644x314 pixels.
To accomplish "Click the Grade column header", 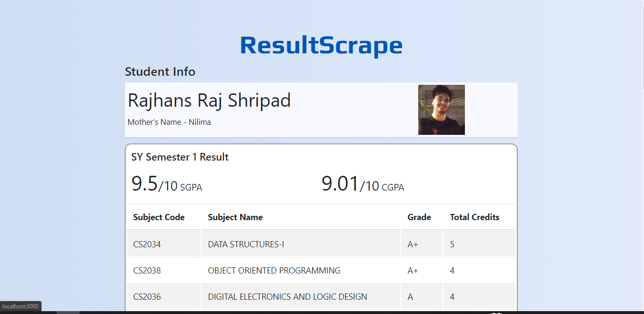I will pos(419,217).
